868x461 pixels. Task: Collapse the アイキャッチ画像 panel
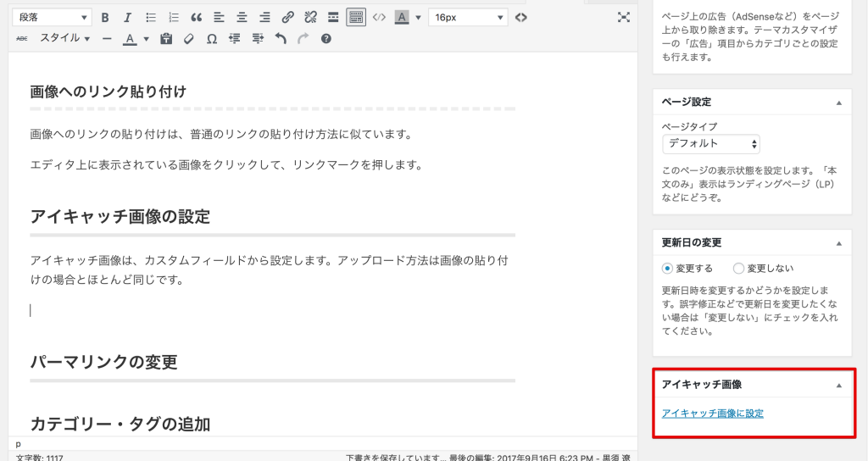[838, 386]
